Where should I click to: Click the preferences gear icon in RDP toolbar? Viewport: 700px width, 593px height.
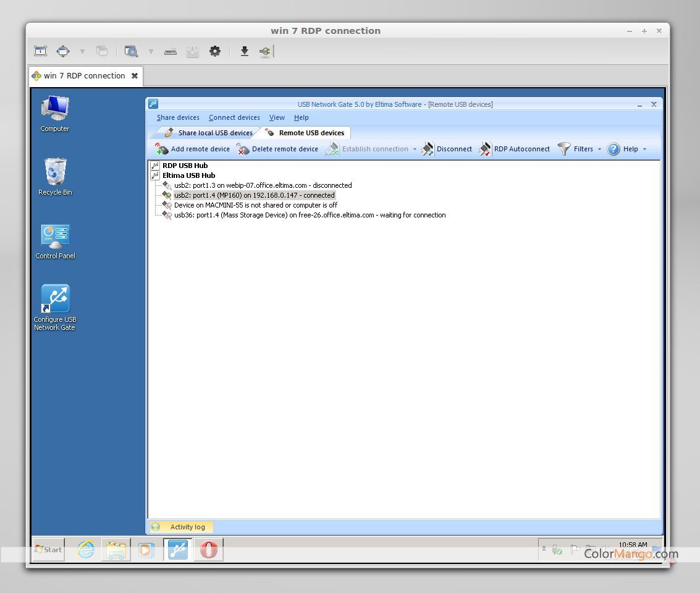(x=215, y=52)
